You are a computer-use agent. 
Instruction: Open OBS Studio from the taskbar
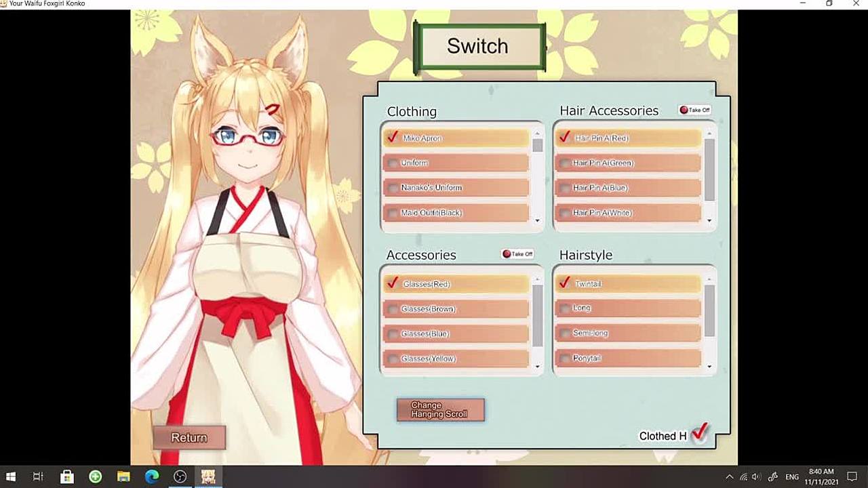coord(180,476)
